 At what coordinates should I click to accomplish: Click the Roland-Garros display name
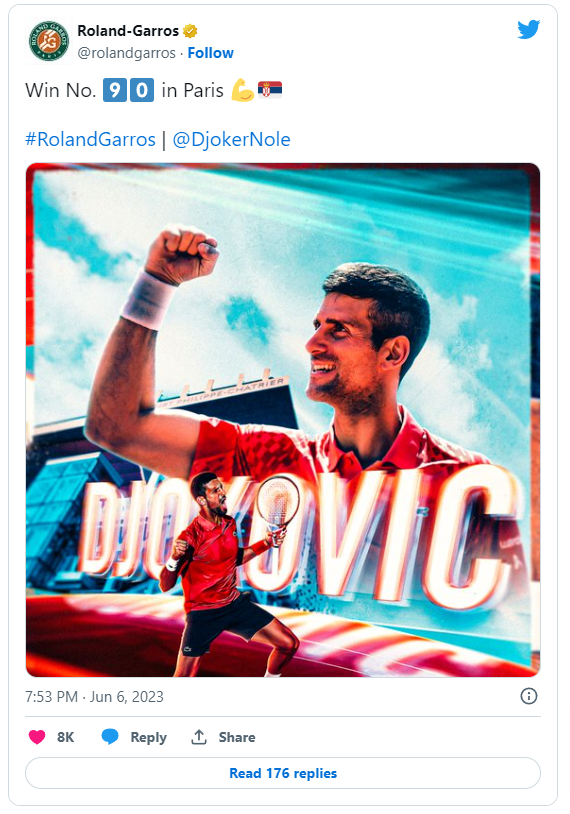(128, 31)
